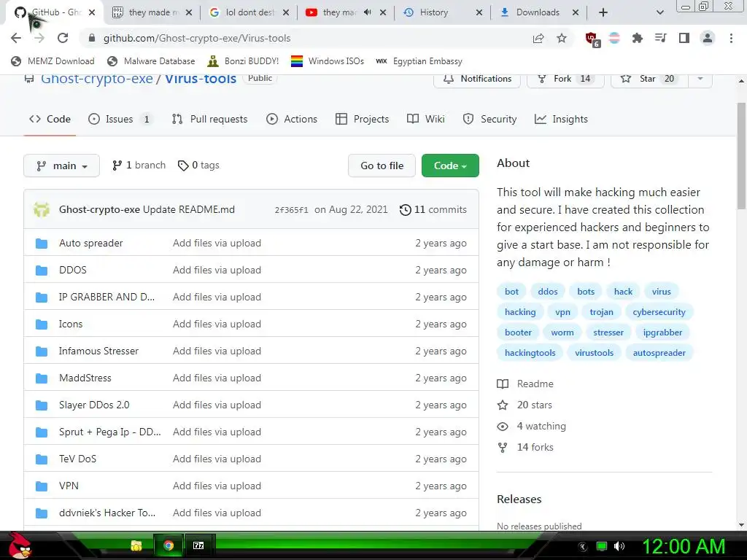Expand the green Code dropdown
The width and height of the screenshot is (747, 560).
point(450,166)
